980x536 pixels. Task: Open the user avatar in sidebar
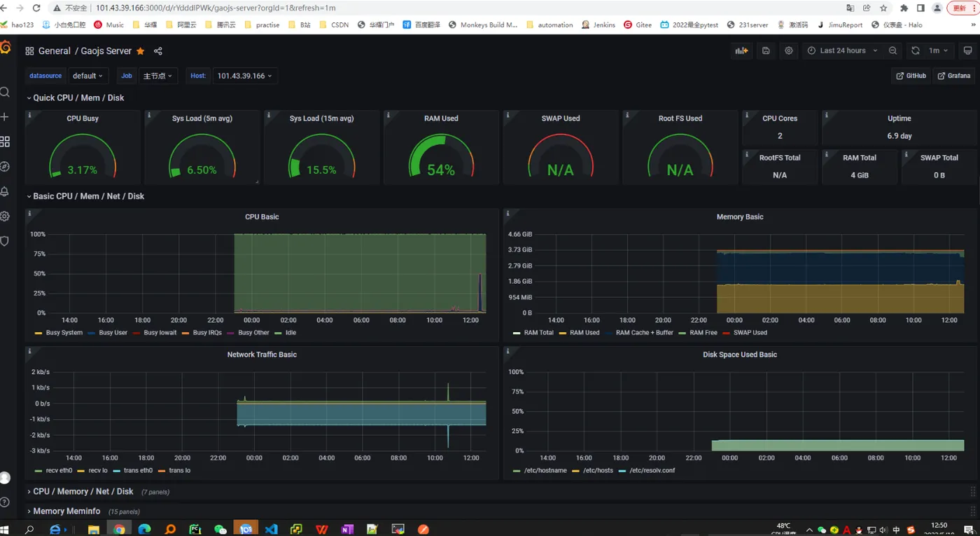(x=4, y=478)
